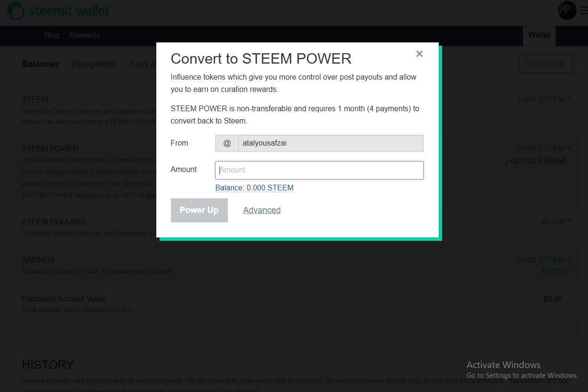Viewport: 588px width, 392px height.
Task: Click the BUY STEEM button
Action: coord(546,63)
